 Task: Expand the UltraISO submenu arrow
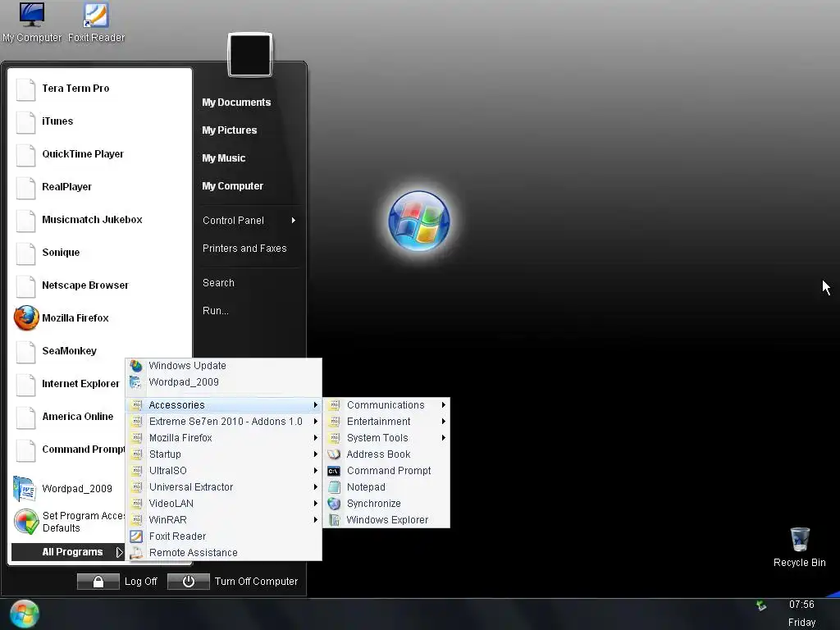click(x=316, y=471)
